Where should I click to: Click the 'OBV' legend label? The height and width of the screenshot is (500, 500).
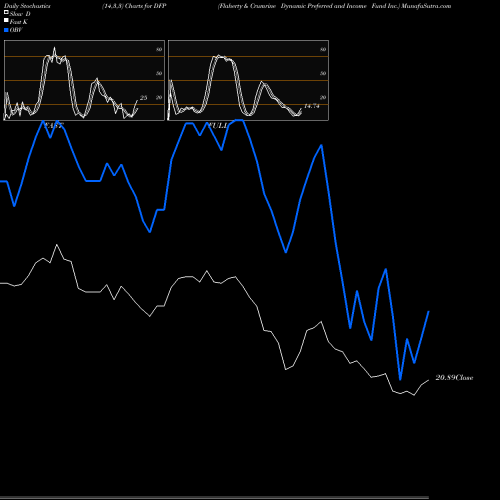pyautogui.click(x=16, y=30)
